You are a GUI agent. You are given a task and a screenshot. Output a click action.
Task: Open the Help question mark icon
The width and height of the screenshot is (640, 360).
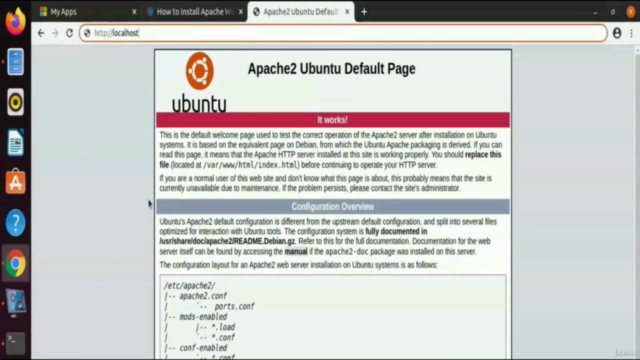tap(15, 223)
